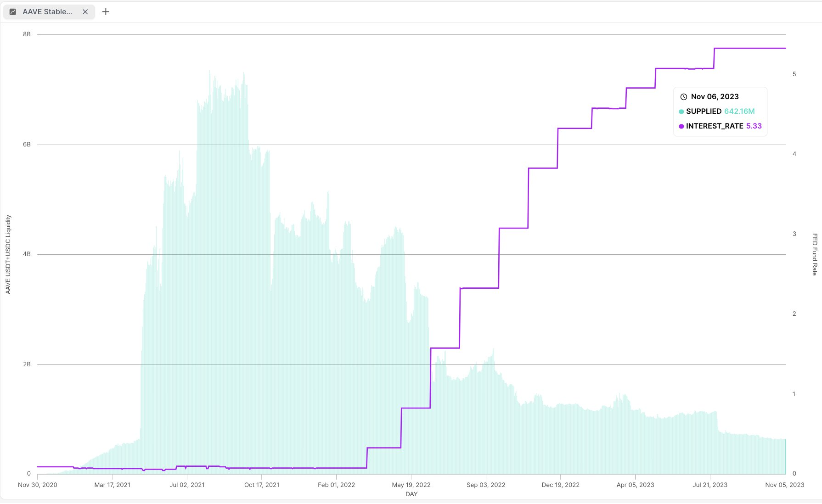This screenshot has width=822, height=504.
Task: Close the AAVE Stable... tab
Action: (x=85, y=12)
